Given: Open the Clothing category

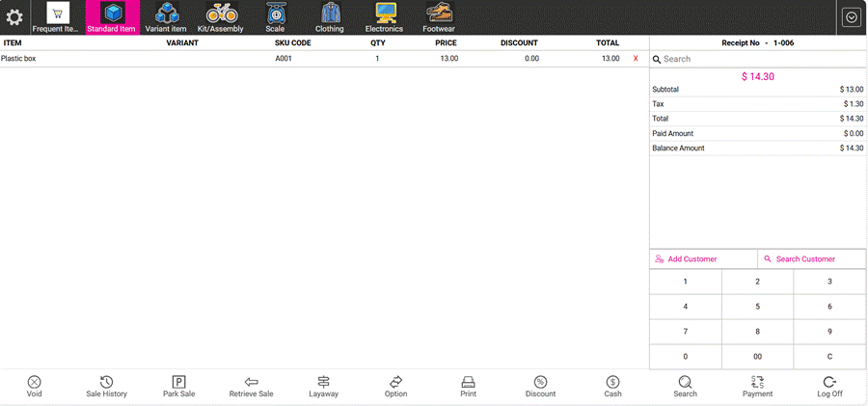Looking at the screenshot, I should click(330, 17).
